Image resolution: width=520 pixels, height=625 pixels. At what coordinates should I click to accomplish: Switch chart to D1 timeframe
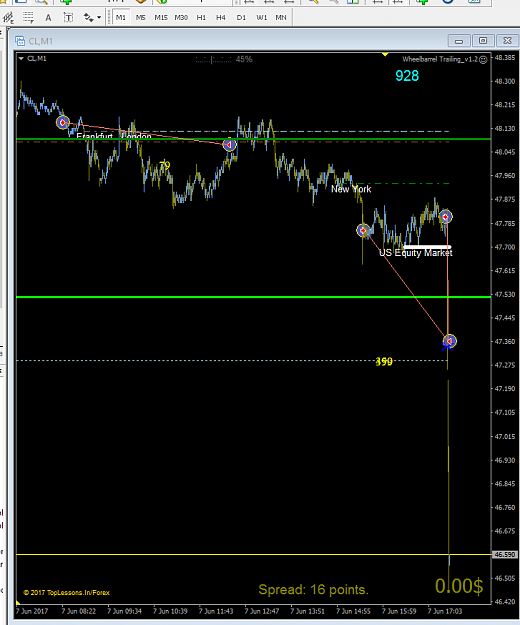pyautogui.click(x=241, y=18)
